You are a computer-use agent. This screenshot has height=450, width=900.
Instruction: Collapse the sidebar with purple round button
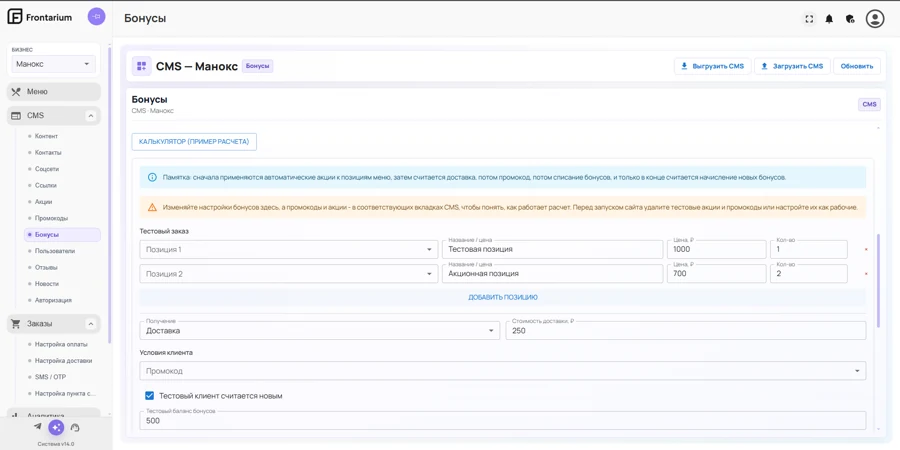point(96,17)
